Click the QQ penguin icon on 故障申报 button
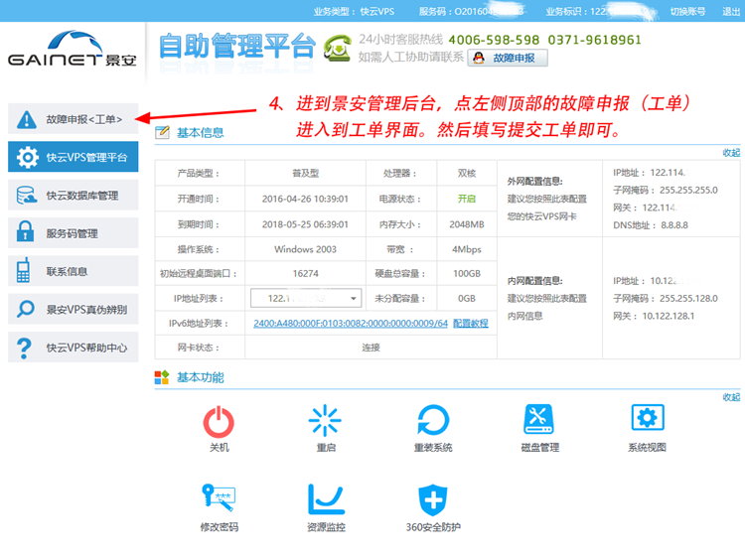The height and width of the screenshot is (560, 745). point(479,58)
